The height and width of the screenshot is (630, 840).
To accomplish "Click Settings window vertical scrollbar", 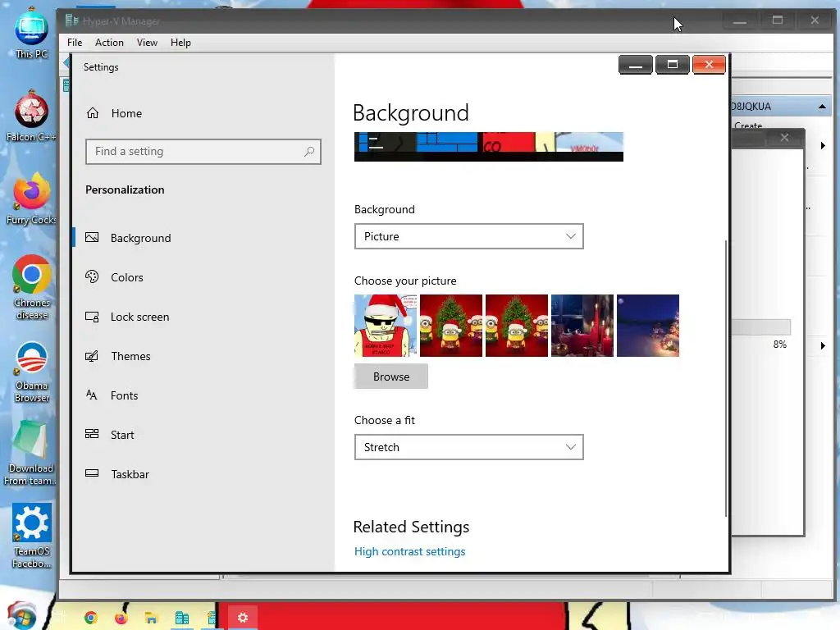I will pos(726,377).
